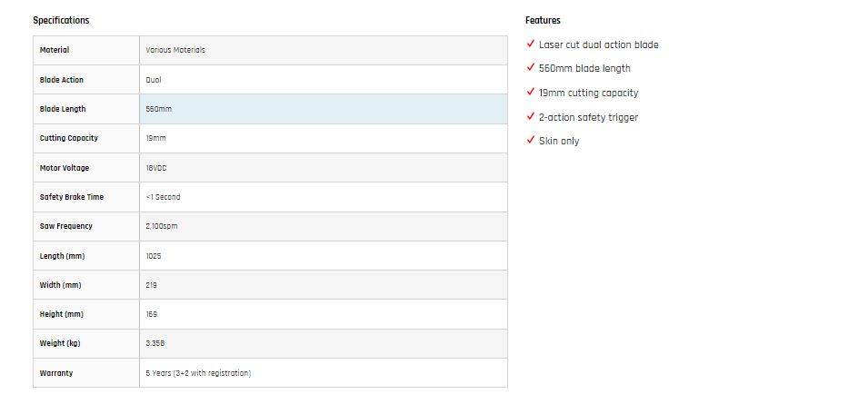Click the Material row label
The width and height of the screenshot is (868, 404).
tap(55, 50)
